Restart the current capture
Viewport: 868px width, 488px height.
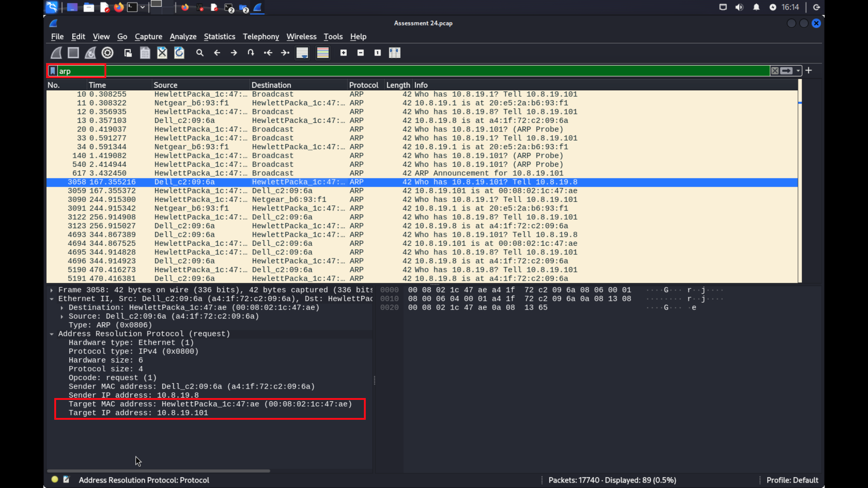click(90, 53)
